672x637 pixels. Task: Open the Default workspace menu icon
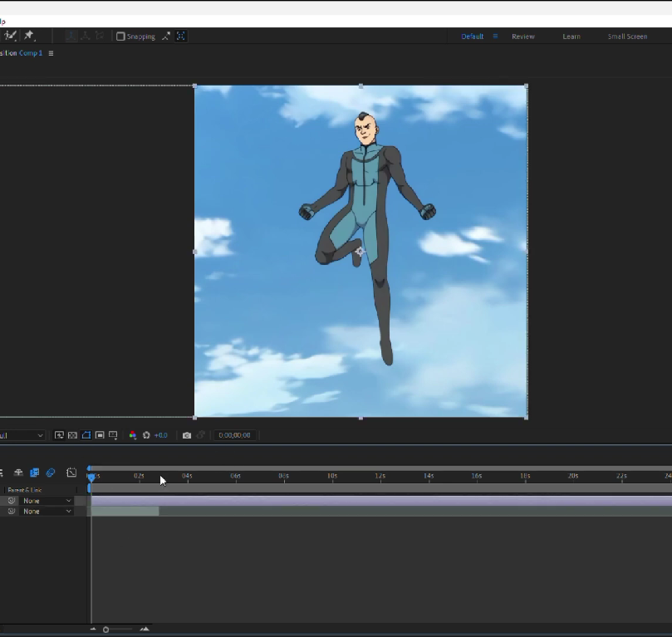click(x=495, y=37)
